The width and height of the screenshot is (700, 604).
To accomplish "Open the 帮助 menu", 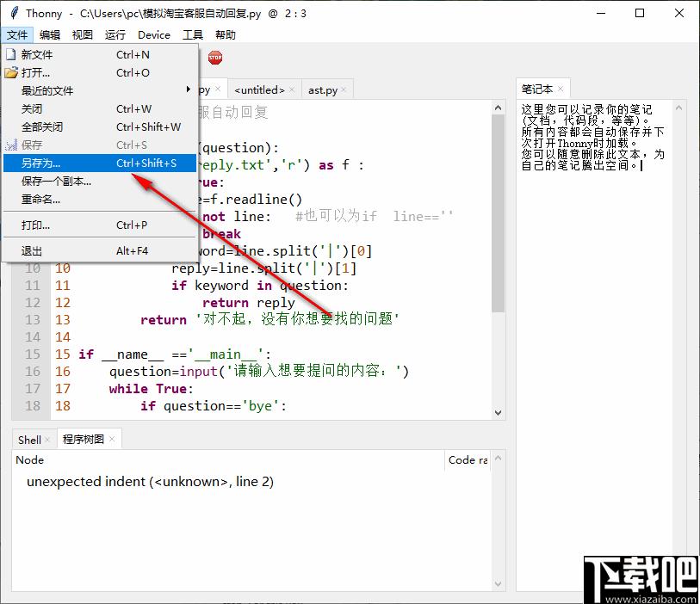I will [226, 34].
